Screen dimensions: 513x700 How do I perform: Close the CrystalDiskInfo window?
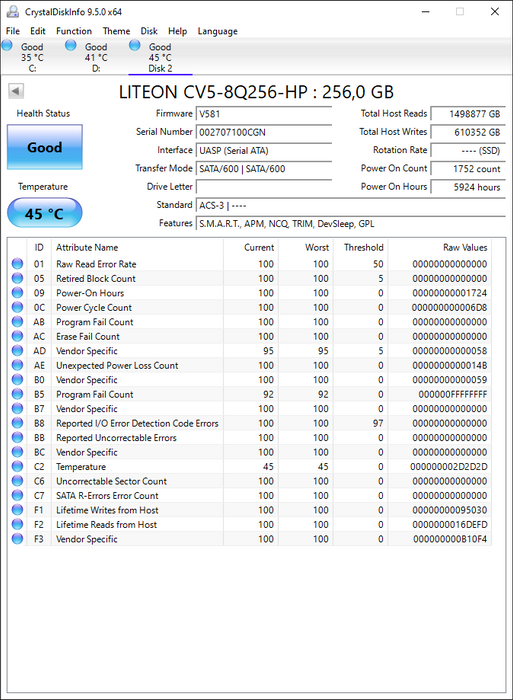tap(495, 12)
